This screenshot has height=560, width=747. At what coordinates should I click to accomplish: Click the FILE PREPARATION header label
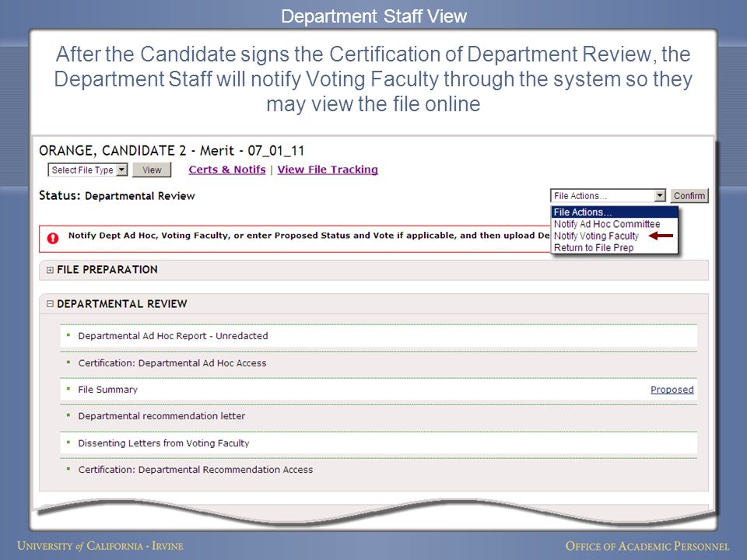coord(107,270)
